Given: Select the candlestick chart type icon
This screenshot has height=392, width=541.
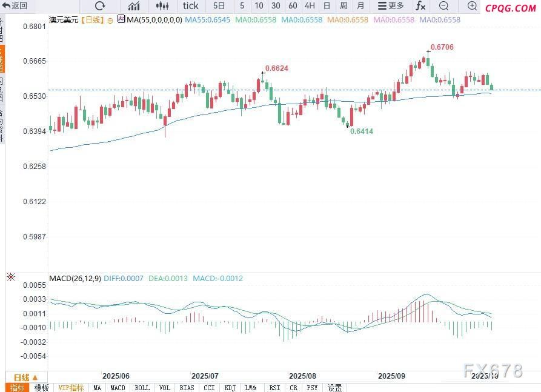Looking at the screenshot, I should tap(162, 6).
